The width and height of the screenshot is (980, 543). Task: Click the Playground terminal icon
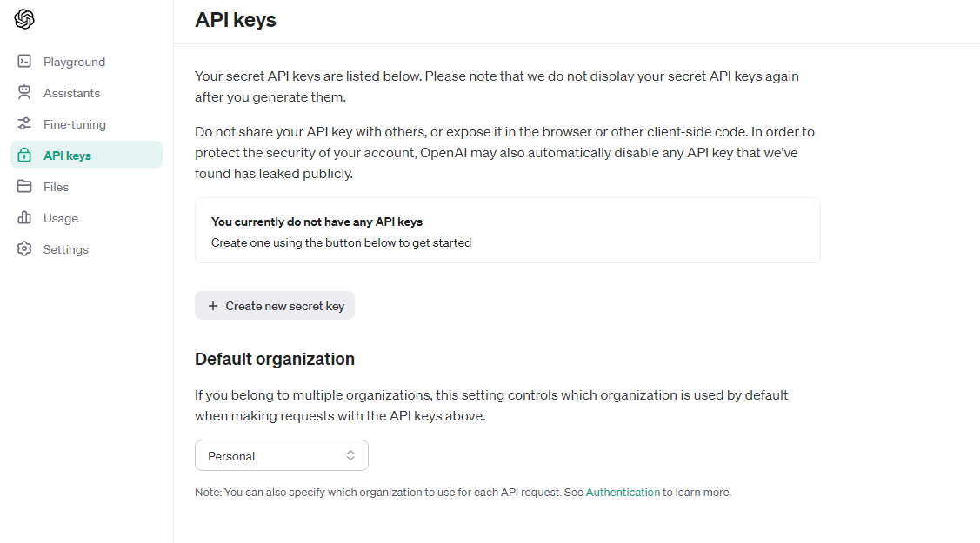click(x=24, y=61)
